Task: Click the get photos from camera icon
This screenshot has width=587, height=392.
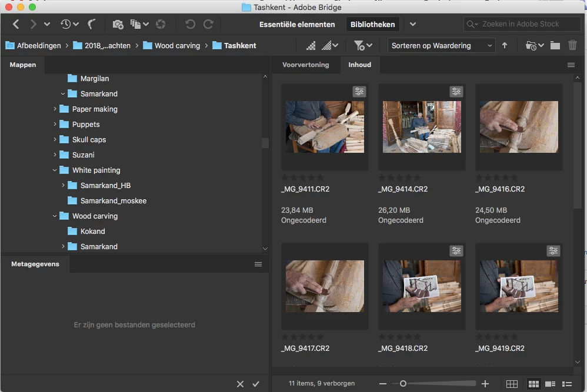Action: coord(118,24)
